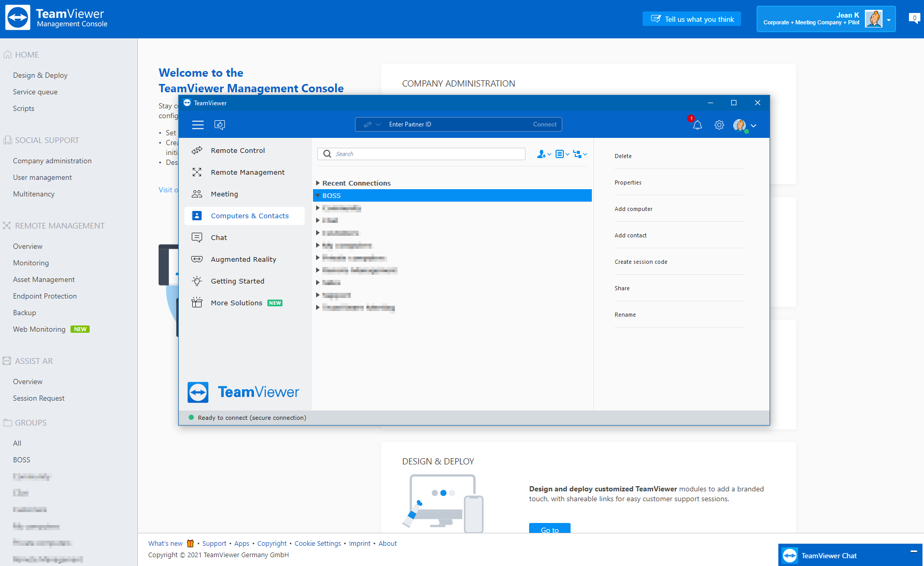Viewport: 924px width, 566px height.
Task: Open the TeamViewer settings gear
Action: pos(719,125)
